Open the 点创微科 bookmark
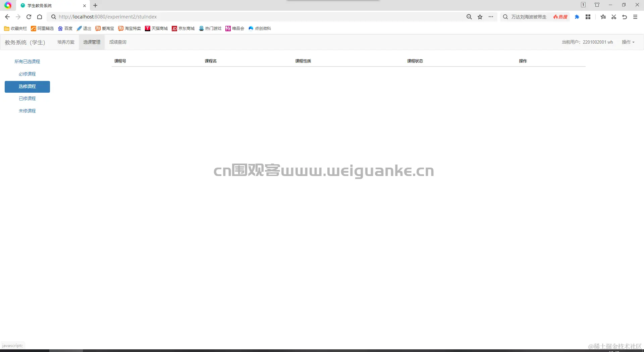Image resolution: width=644 pixels, height=352 pixels. click(260, 29)
